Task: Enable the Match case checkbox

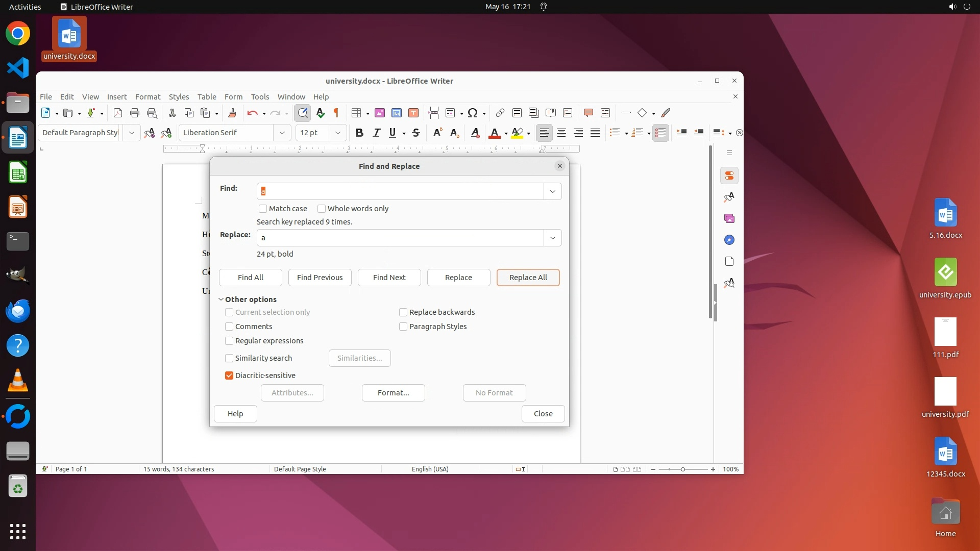Action: pyautogui.click(x=263, y=209)
